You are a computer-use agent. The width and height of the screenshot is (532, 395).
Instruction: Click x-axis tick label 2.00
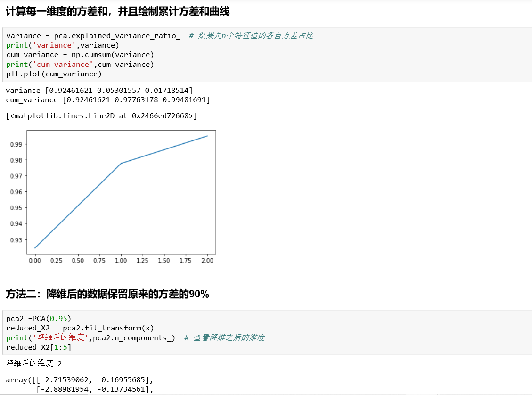click(207, 261)
